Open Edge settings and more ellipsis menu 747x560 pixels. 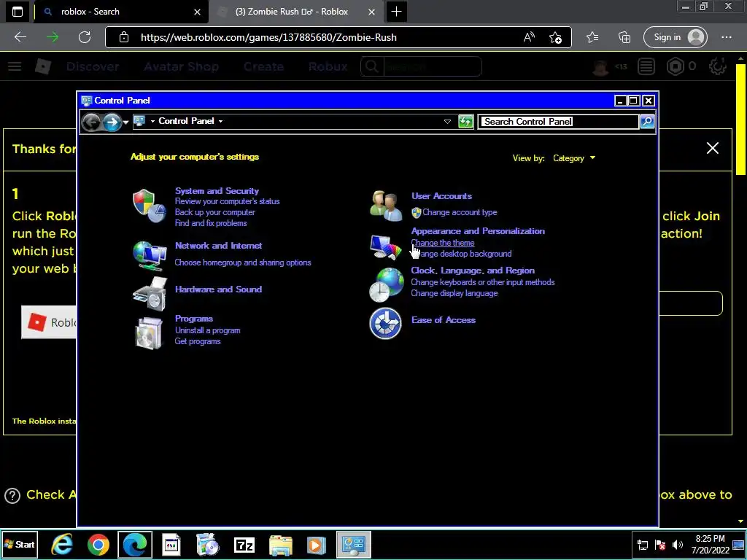point(727,37)
